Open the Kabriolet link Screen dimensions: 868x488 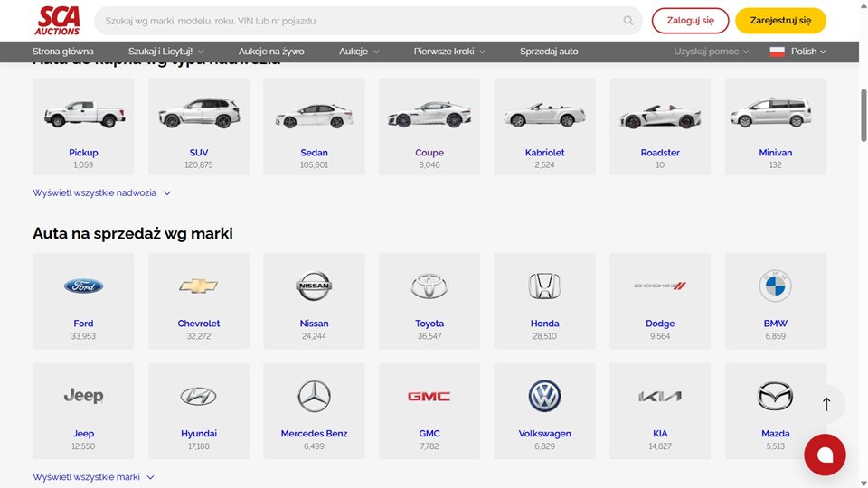[544, 153]
